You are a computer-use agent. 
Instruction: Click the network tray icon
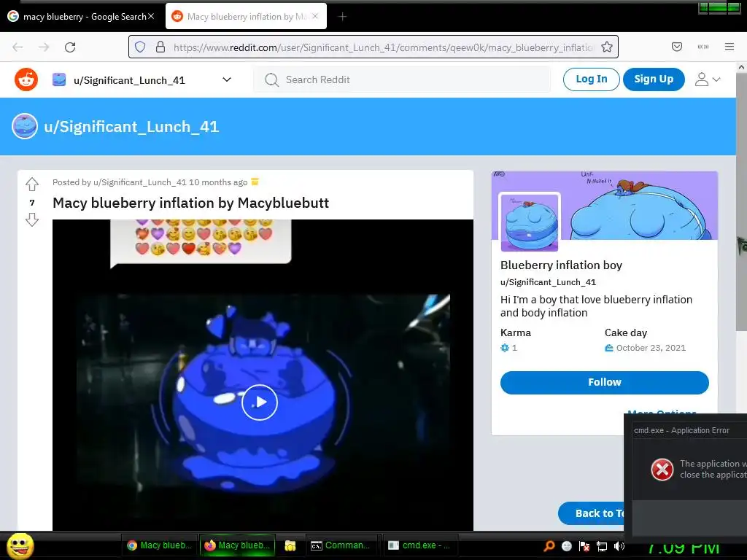click(602, 546)
